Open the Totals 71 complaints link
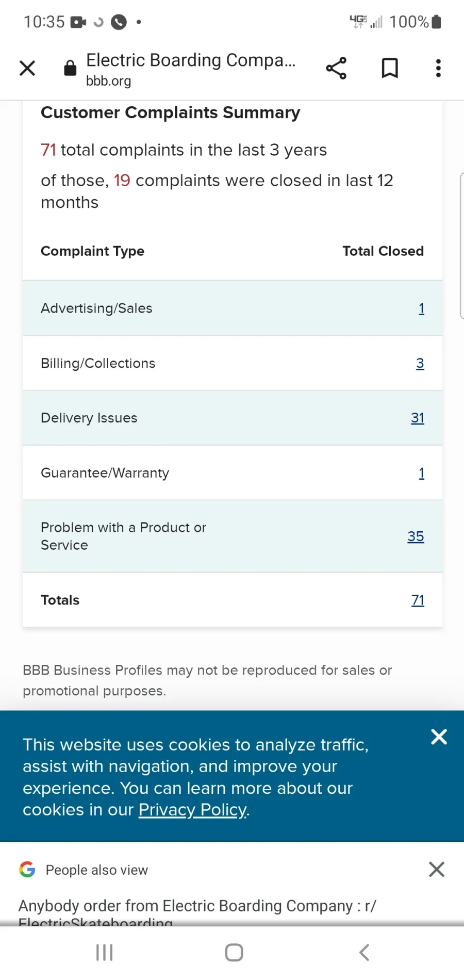This screenshot has height=980, width=464. 418,600
